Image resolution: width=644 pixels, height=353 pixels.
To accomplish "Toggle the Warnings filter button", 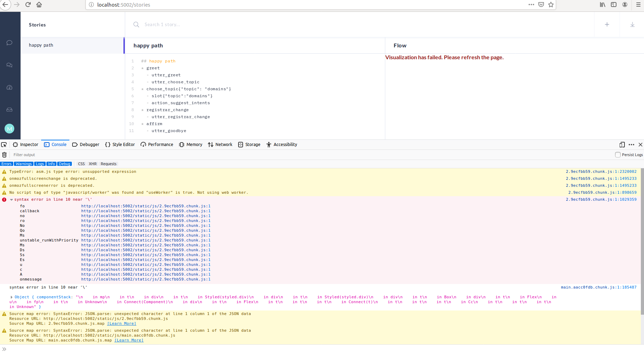I will [x=24, y=164].
